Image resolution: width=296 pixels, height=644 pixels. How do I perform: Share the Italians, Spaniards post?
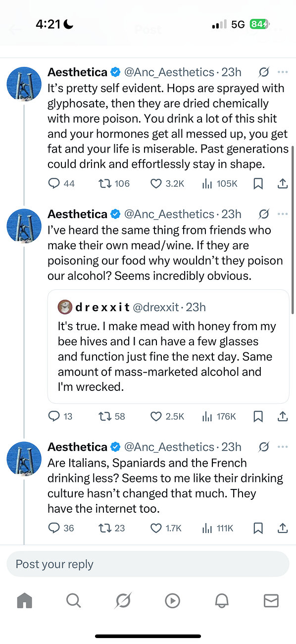tap(283, 529)
